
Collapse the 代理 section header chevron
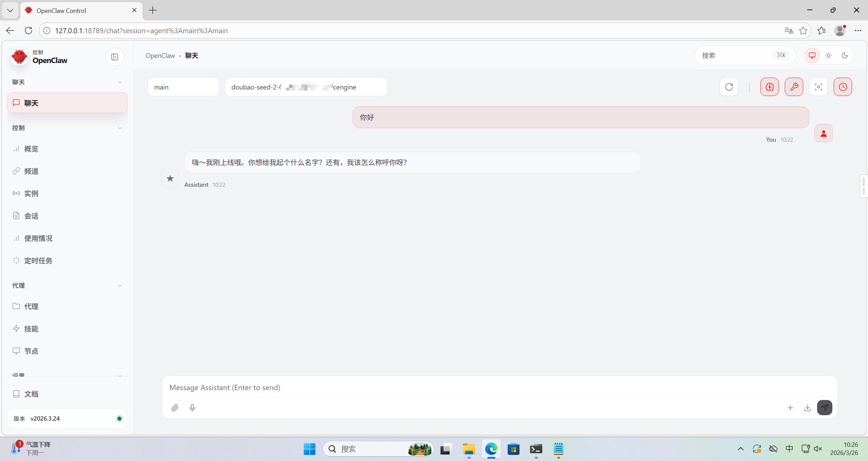pyautogui.click(x=119, y=286)
